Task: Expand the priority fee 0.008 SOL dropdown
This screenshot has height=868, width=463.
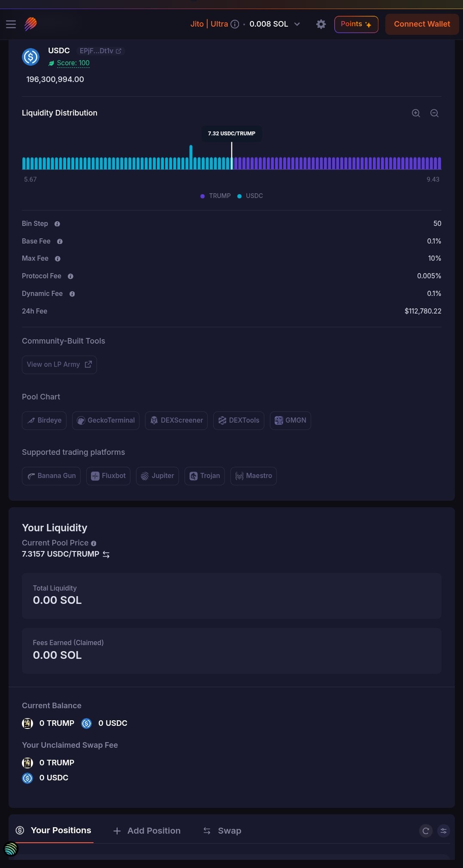Action: tap(297, 24)
